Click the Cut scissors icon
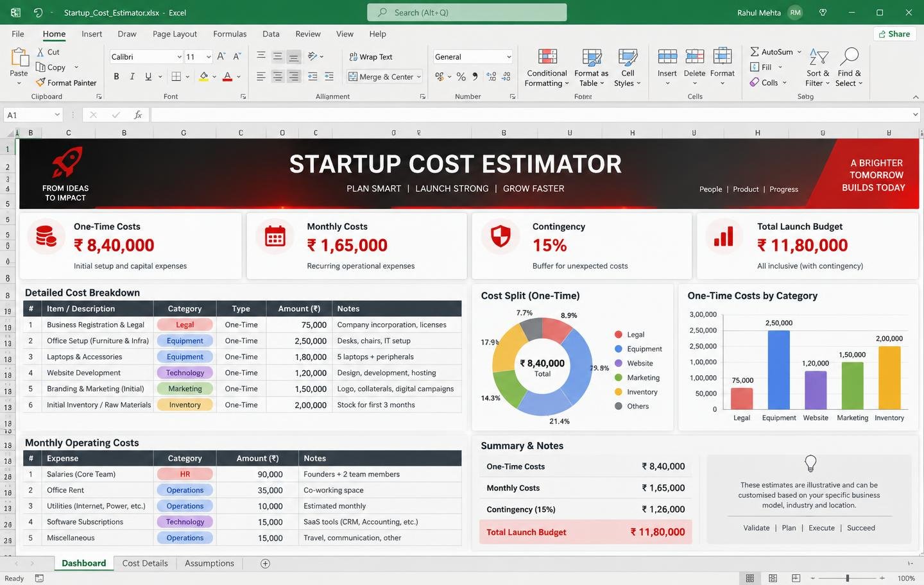Image resolution: width=924 pixels, height=585 pixels. coord(40,52)
